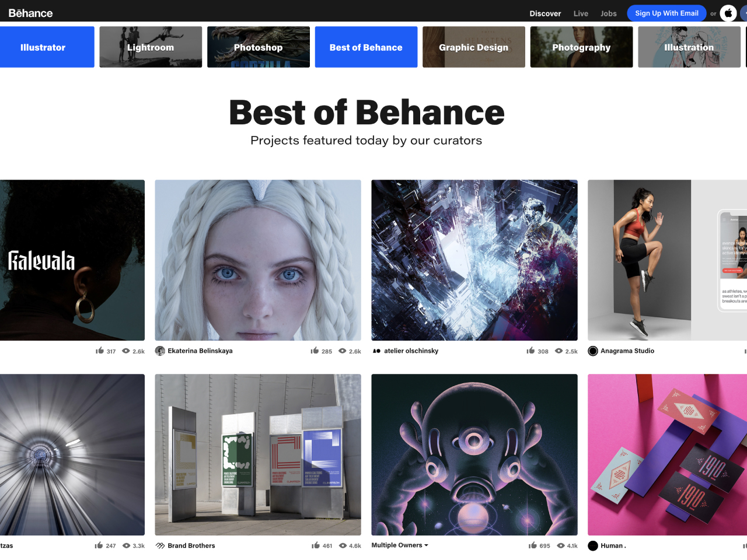Click the Behance logo
Screen dimensions: 747x560
[x=30, y=13]
